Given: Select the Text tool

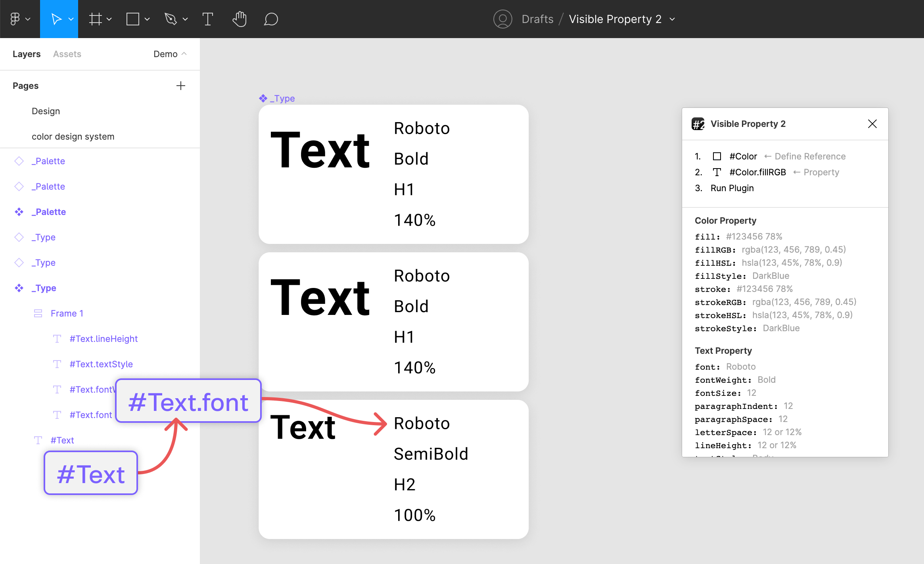Looking at the screenshot, I should click(208, 19).
